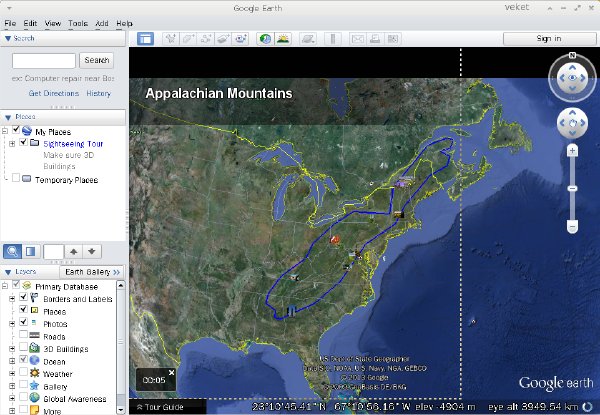Expand the Weather layer node

(x=12, y=374)
